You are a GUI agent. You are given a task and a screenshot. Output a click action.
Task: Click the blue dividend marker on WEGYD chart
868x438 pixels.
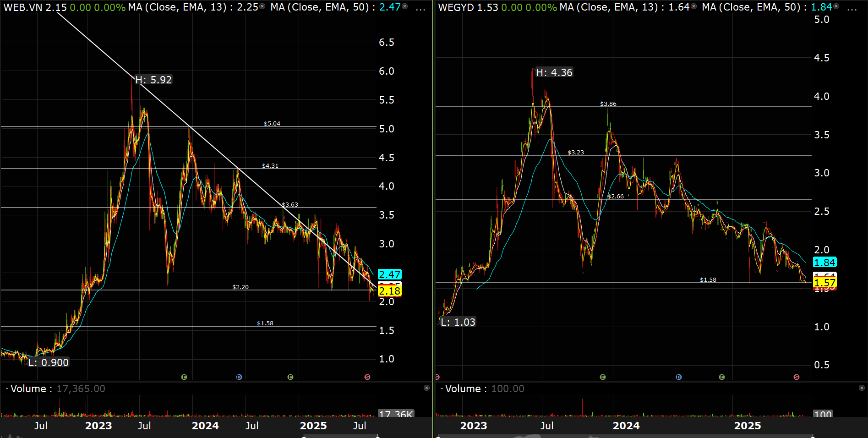click(678, 377)
